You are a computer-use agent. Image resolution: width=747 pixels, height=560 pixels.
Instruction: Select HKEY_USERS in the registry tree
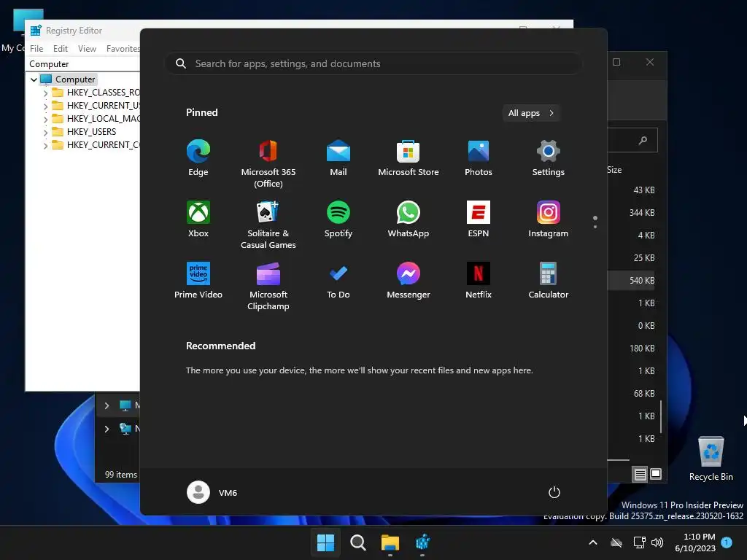point(91,132)
